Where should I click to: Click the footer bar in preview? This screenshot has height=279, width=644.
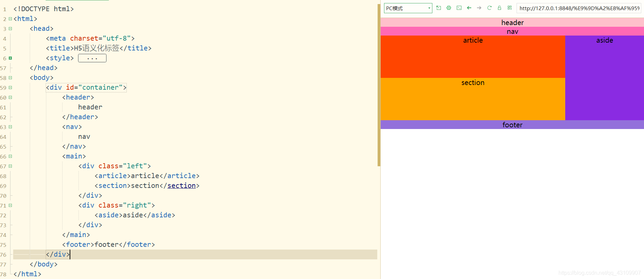[512, 125]
